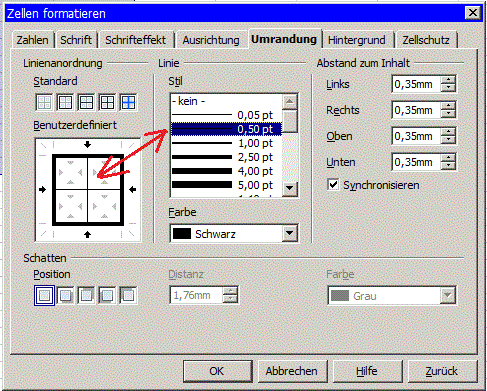This screenshot has height=391, width=487.
Task: Select the blue 'outer border unchanged' arrangement icon
Action: pyautogui.click(x=128, y=102)
